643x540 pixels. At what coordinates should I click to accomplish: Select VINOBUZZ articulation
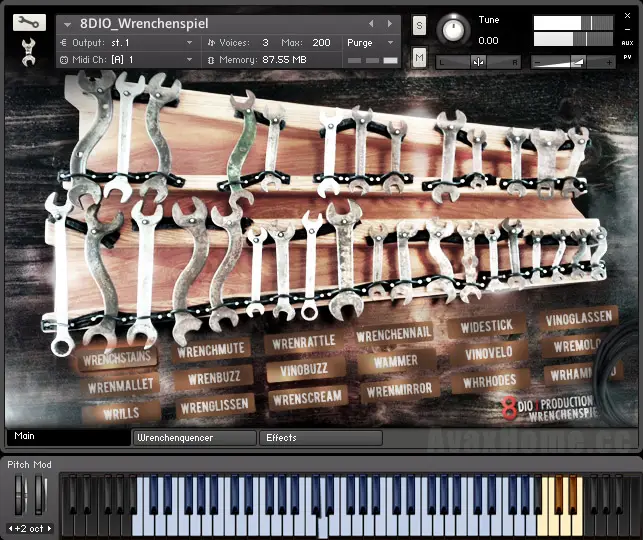click(x=304, y=370)
